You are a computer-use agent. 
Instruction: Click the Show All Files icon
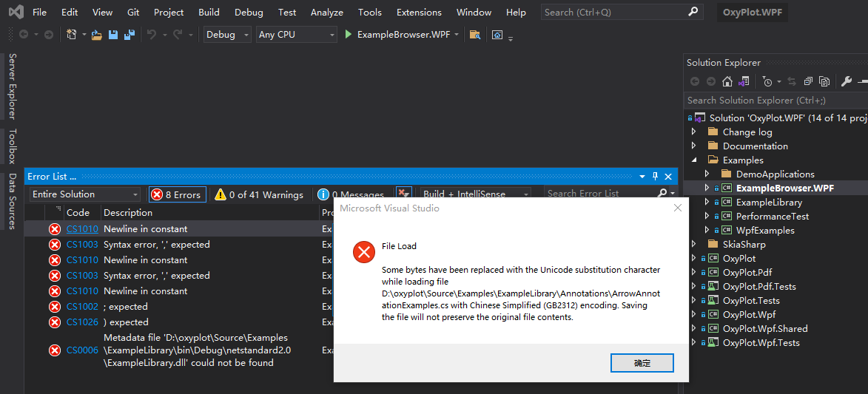[824, 82]
